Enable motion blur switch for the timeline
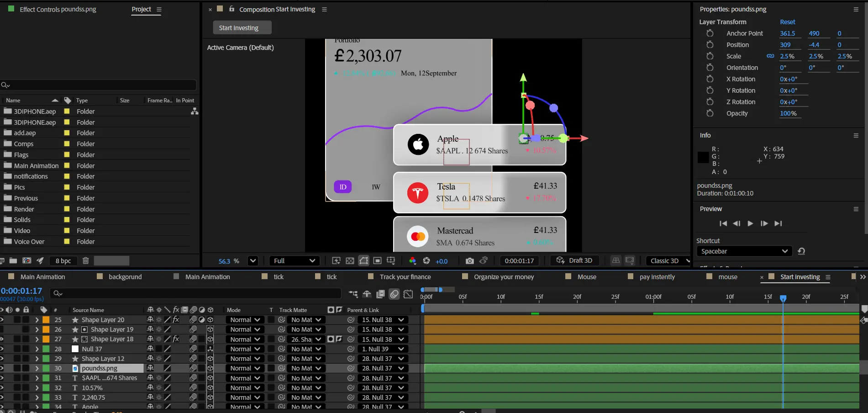Screen dimensions: 868x413 [395, 294]
